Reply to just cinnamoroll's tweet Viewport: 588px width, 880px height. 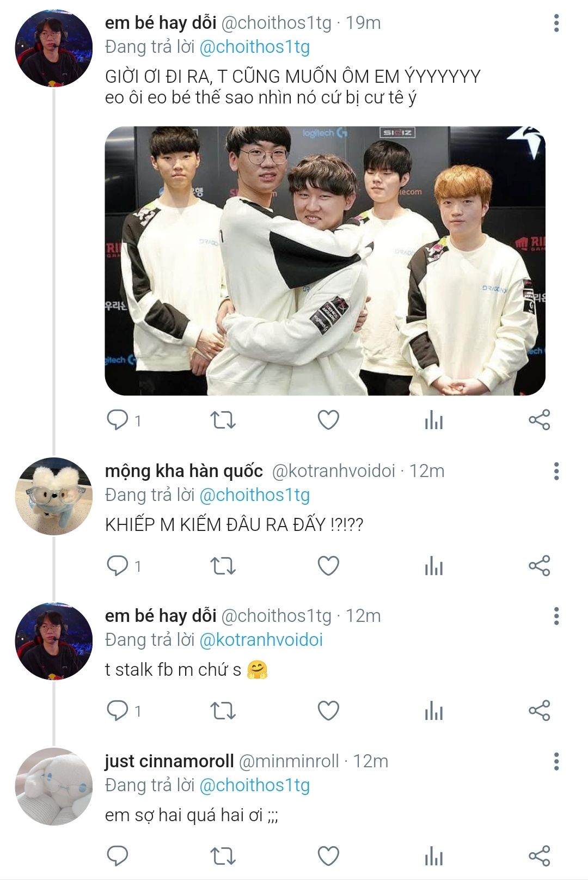118,856
